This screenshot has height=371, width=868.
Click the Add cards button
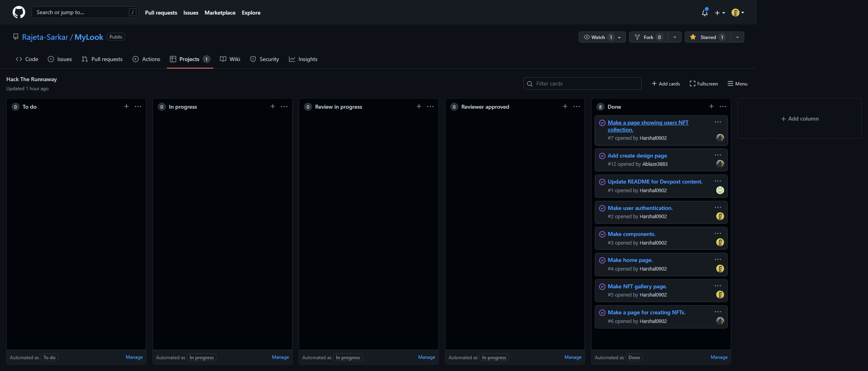[666, 83]
